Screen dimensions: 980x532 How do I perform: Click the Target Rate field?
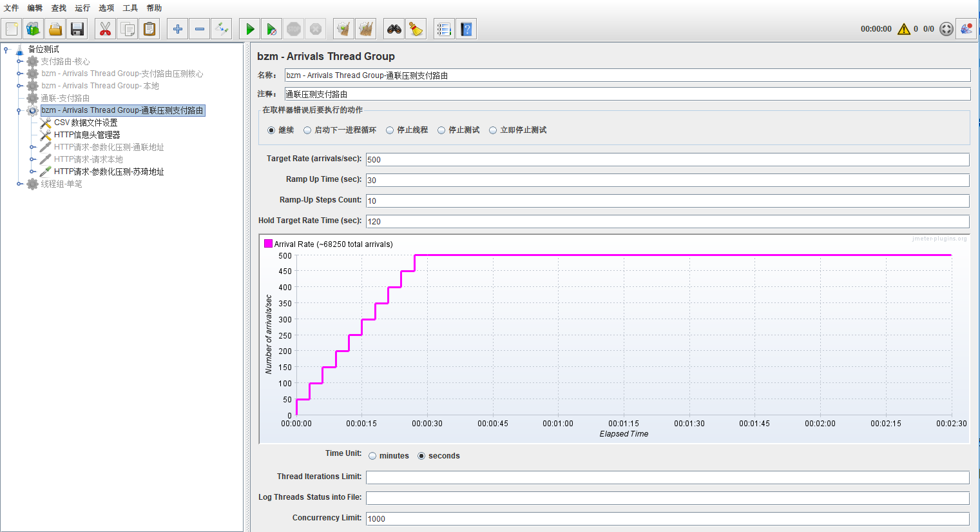pyautogui.click(x=668, y=159)
